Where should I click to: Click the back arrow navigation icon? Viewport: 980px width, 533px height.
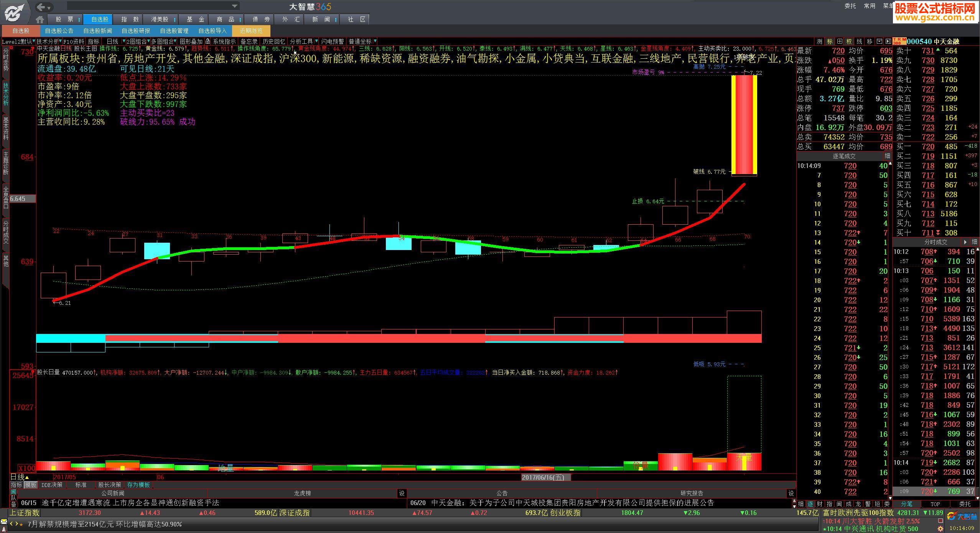(41, 7)
